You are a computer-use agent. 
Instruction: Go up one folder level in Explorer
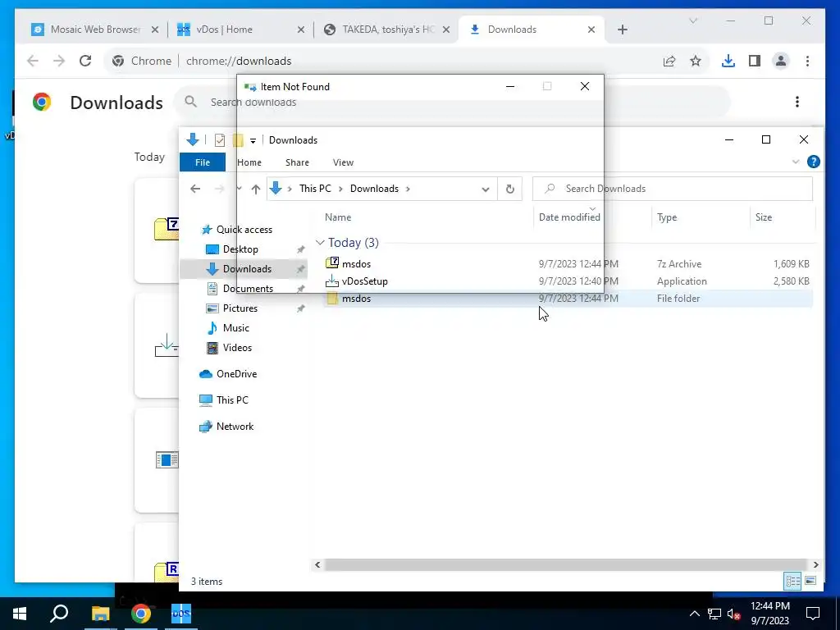(x=256, y=189)
